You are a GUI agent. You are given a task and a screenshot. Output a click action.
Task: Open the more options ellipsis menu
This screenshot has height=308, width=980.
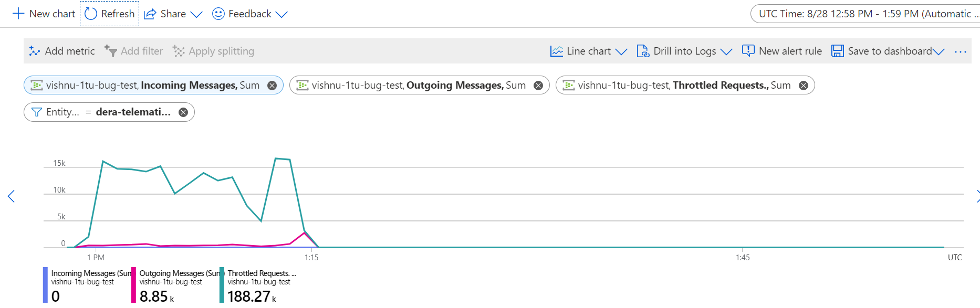pyautogui.click(x=961, y=51)
